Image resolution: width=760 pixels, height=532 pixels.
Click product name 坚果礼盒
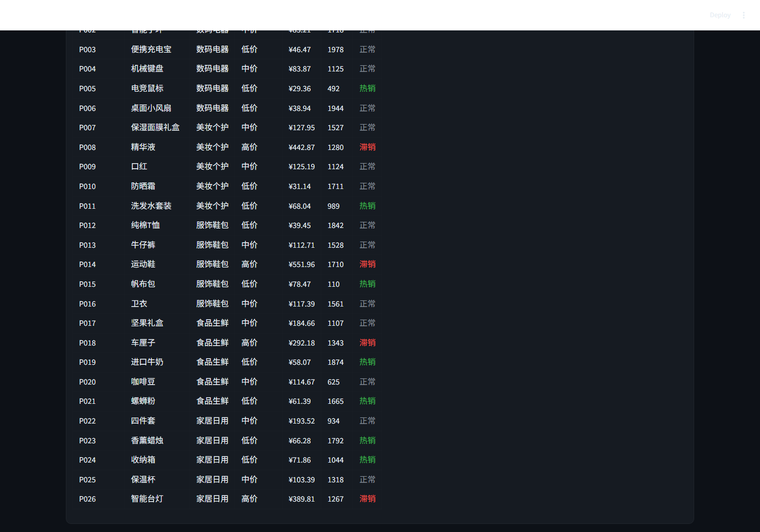147,323
